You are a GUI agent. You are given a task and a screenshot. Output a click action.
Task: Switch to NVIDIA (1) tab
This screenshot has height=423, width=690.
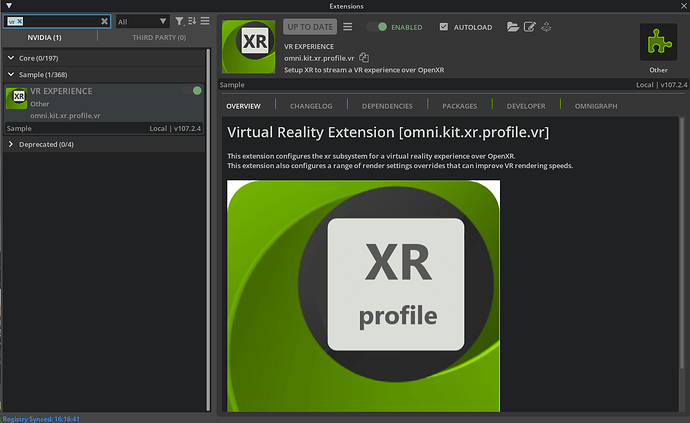pyautogui.click(x=44, y=37)
